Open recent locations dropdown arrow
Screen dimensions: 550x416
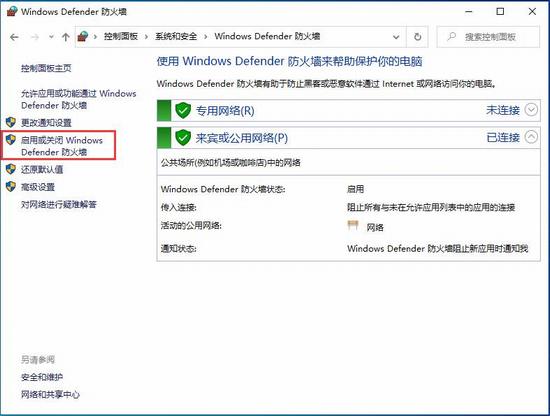51,37
